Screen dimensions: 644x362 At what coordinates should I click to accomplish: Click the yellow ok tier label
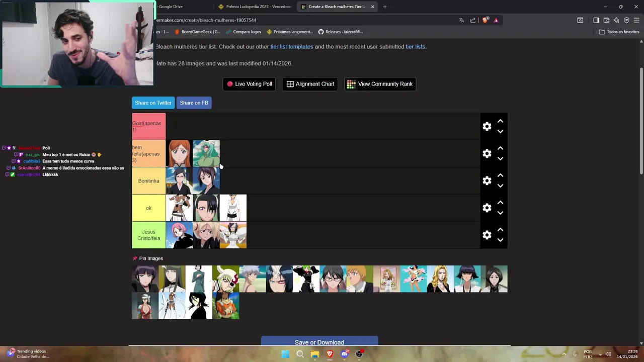point(148,208)
